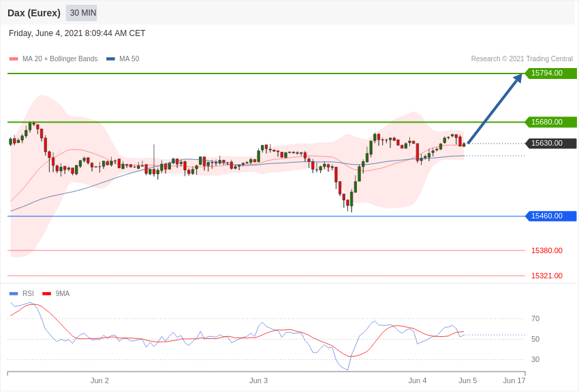579x392 pixels.
Task: Click the Jun 5 date axis label
Action: 468,380
